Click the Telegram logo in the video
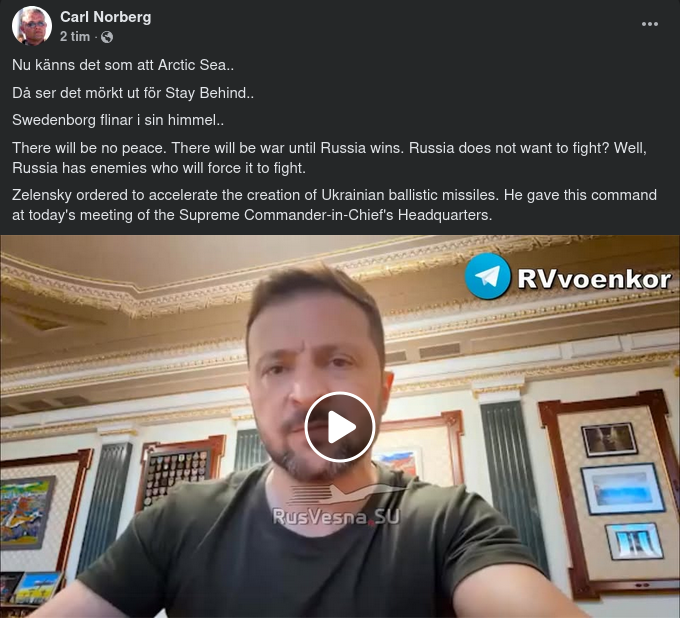The image size is (680, 618). pos(487,276)
